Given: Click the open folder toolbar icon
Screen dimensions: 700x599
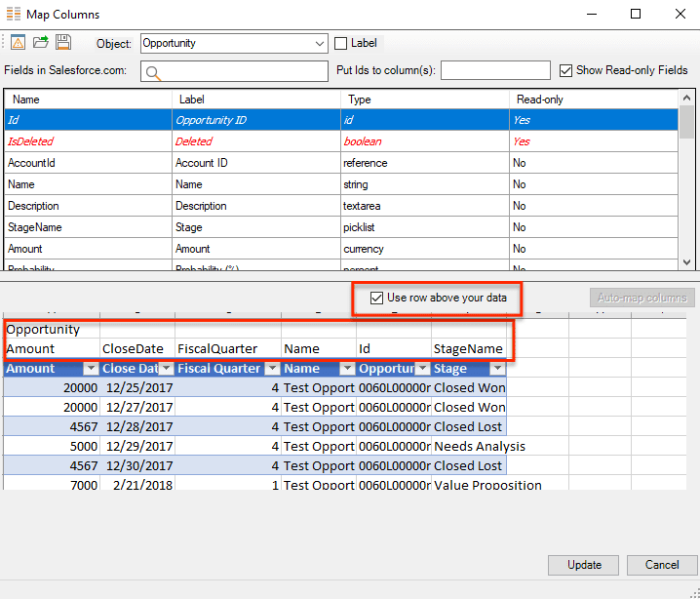Looking at the screenshot, I should pos(41,42).
